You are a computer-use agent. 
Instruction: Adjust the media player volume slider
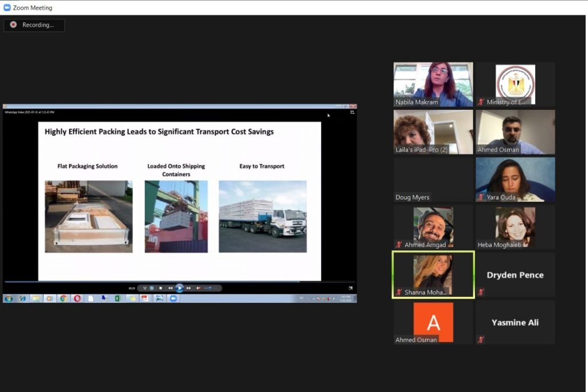[x=208, y=288]
